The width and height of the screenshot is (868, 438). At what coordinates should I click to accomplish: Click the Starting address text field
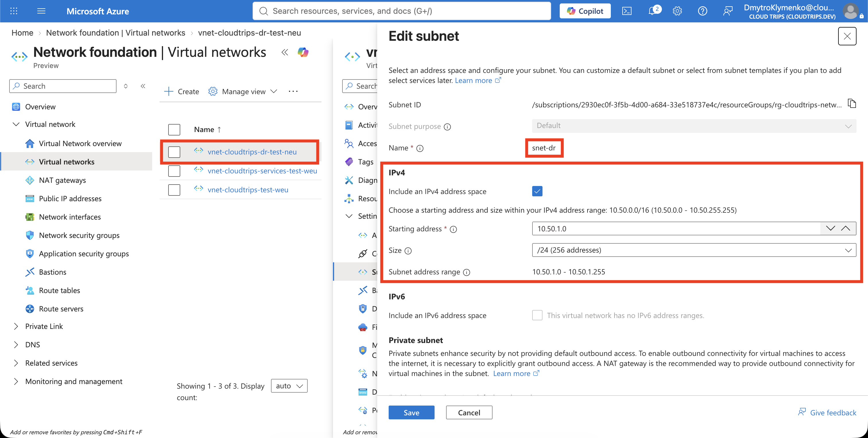[x=676, y=229]
